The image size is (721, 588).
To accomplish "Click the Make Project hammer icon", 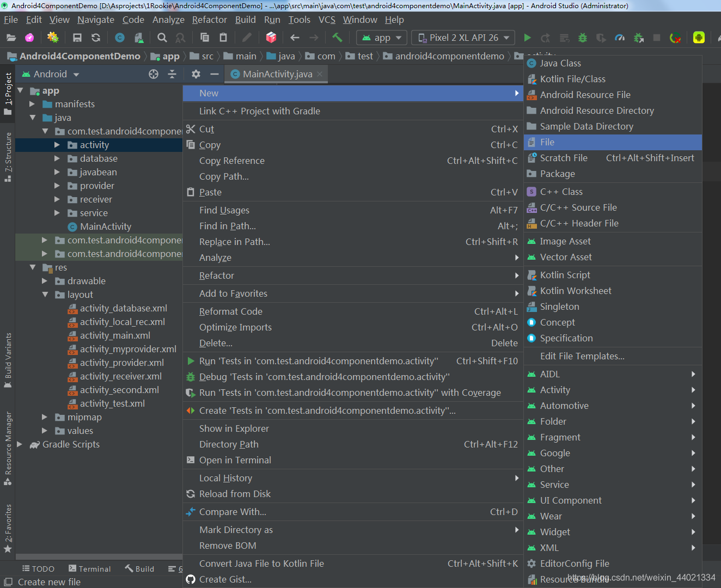I will (x=338, y=38).
